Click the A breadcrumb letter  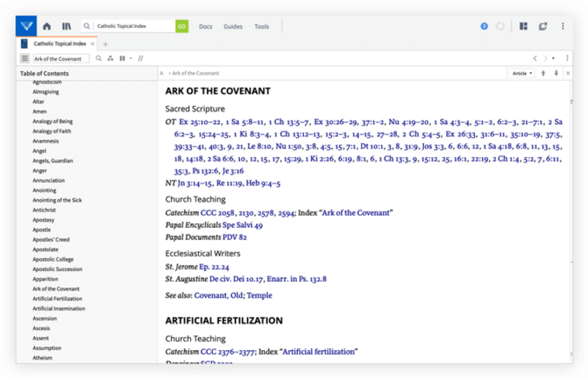(x=161, y=73)
